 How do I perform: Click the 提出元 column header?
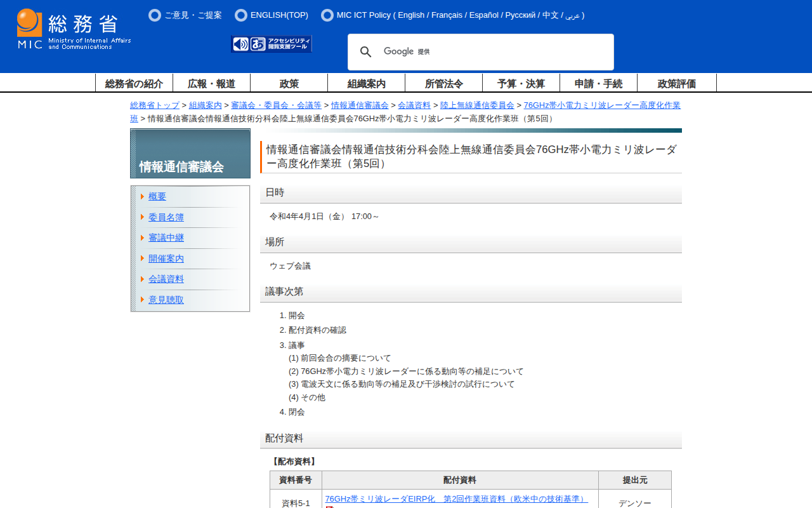(635, 480)
